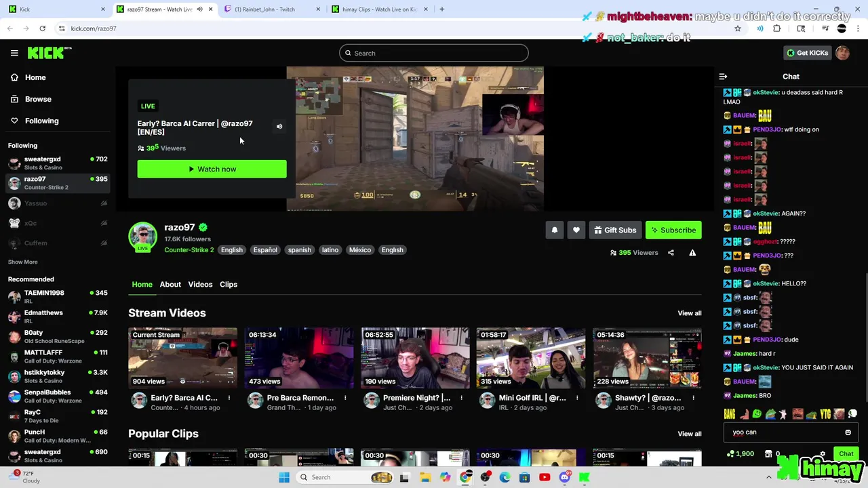Image resolution: width=868 pixels, height=488 pixels.
Task: Click the México tag
Action: [360, 250]
